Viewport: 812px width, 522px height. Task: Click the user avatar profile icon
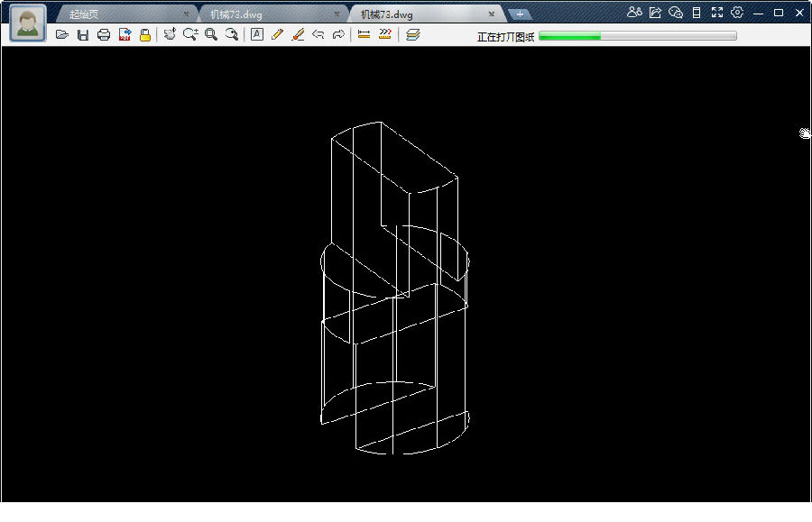point(28,23)
